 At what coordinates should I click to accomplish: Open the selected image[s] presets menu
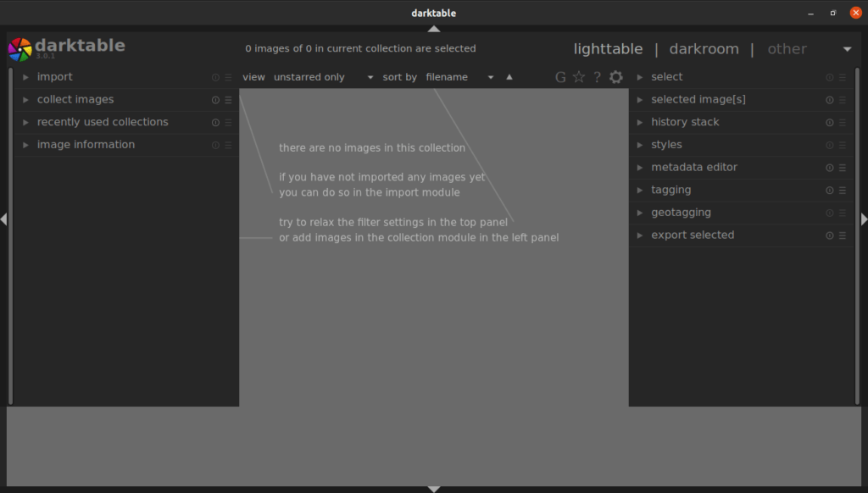(x=842, y=100)
